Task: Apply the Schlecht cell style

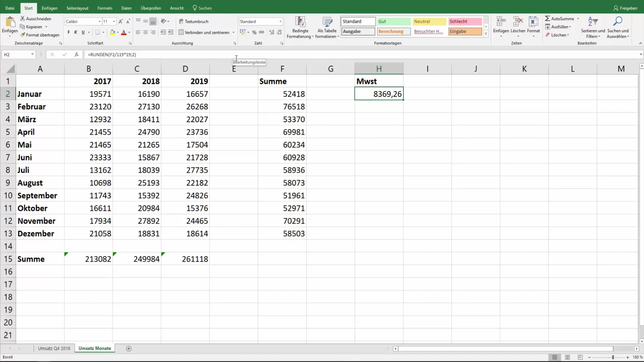Action: tap(465, 21)
